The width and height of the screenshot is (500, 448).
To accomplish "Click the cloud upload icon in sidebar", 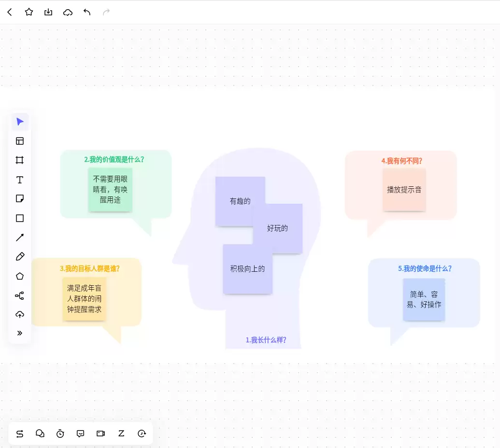I will point(20,315).
